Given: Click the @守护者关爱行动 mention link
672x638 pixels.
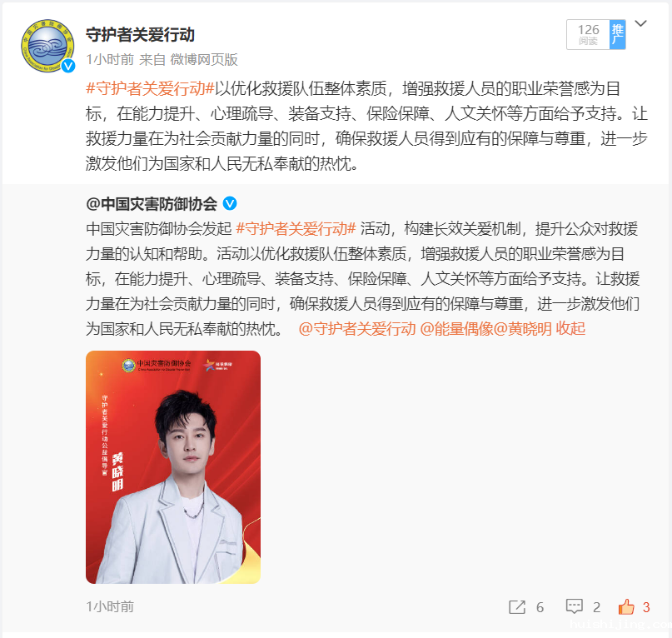Looking at the screenshot, I should click(x=357, y=329).
